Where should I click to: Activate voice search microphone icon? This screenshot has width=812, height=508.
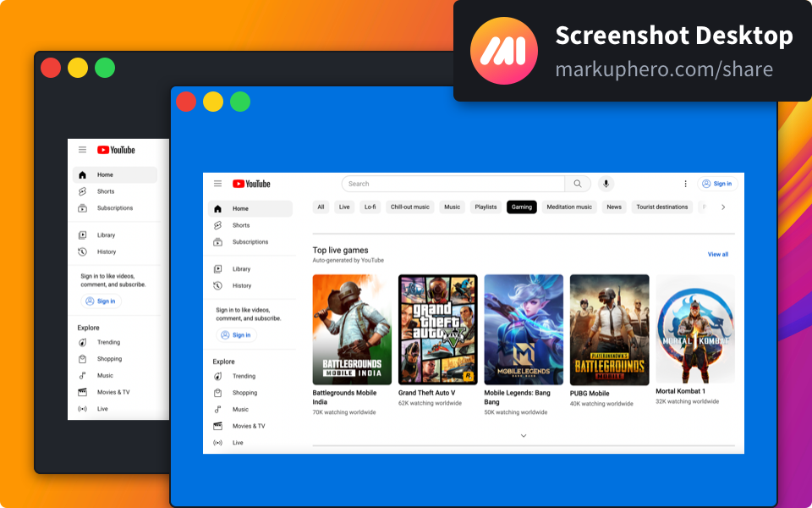[606, 184]
